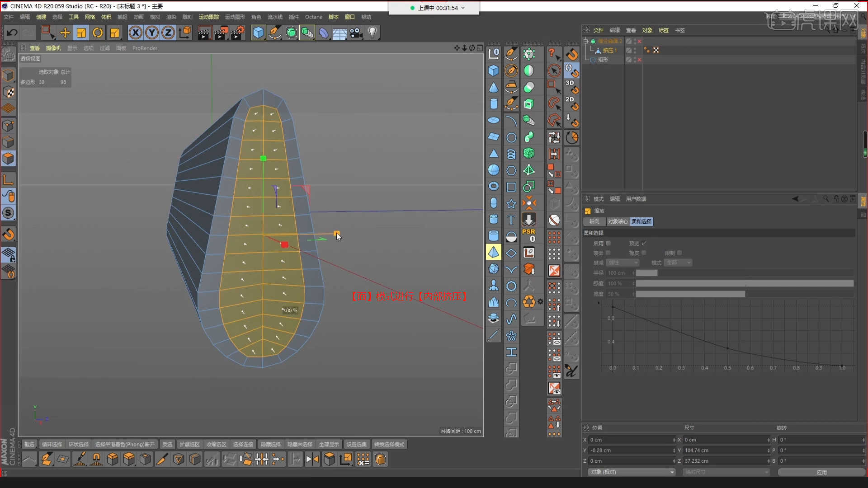Viewport: 868px width, 488px height.
Task: Open 衰减 falloff dropdown
Action: [623, 263]
